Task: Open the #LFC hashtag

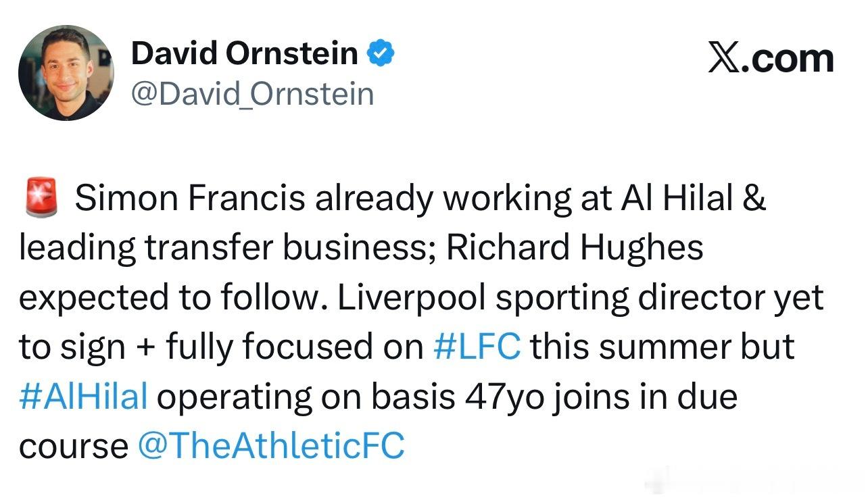Action: [x=477, y=347]
